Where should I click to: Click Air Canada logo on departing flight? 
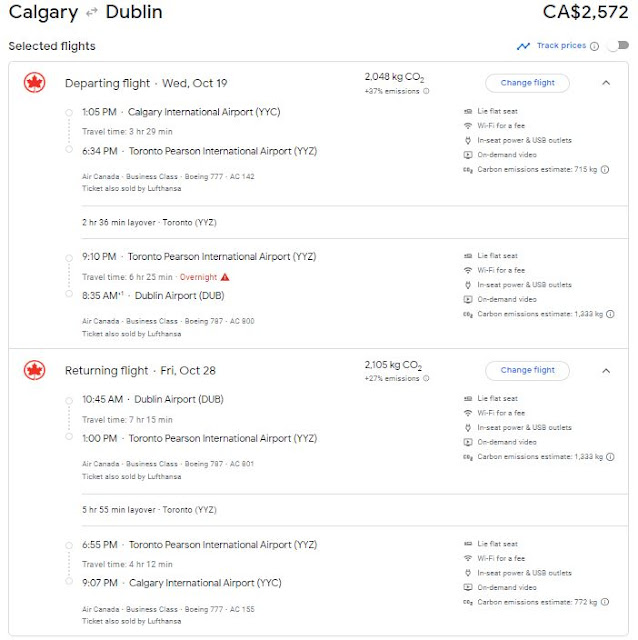[x=34, y=83]
